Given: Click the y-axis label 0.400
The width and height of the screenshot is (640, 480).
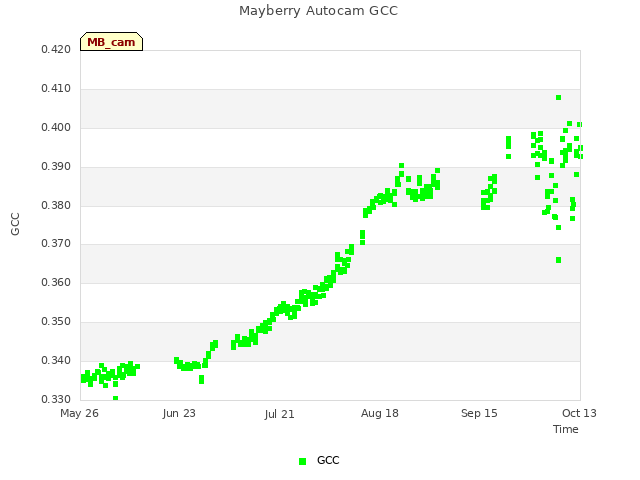Looking at the screenshot, I should 56,127.
